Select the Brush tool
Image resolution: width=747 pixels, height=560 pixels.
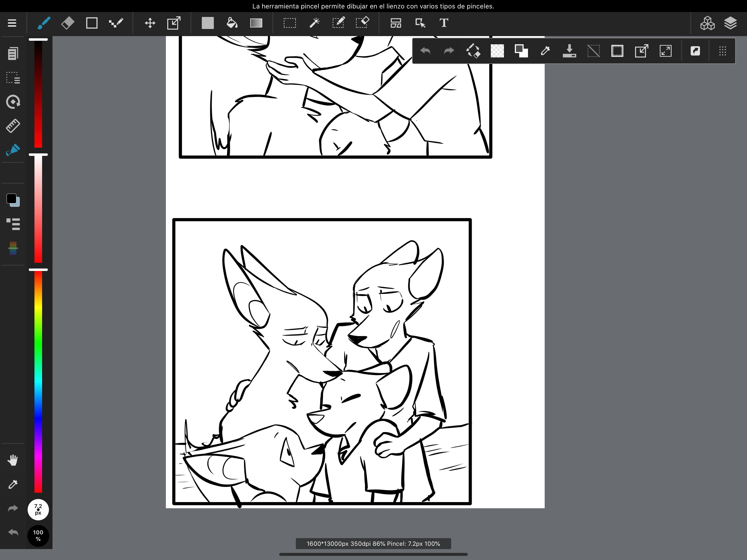[x=44, y=23]
